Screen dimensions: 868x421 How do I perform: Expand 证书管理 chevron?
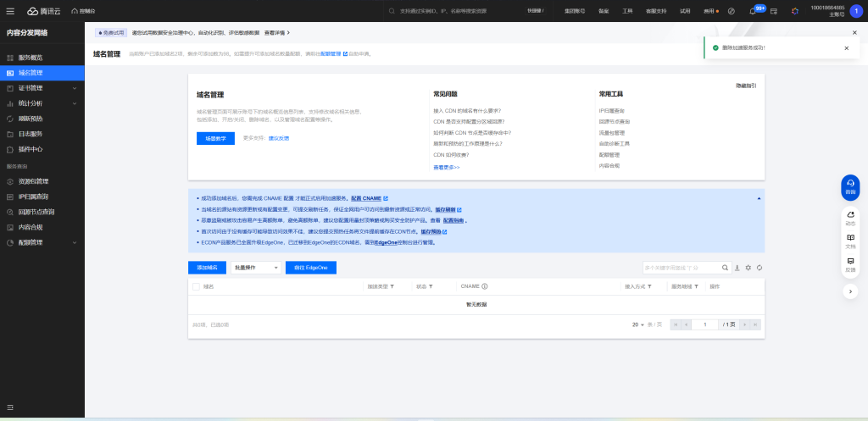pos(75,88)
